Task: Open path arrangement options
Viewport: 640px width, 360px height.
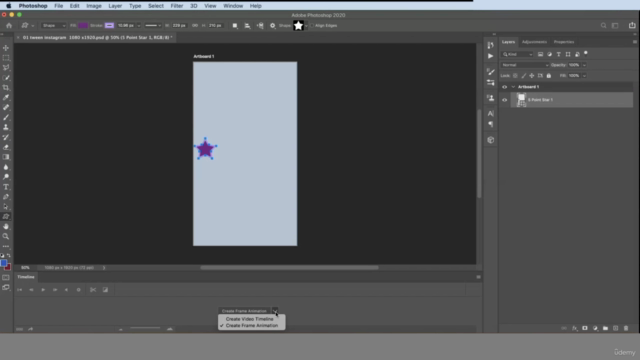Action: click(260, 25)
